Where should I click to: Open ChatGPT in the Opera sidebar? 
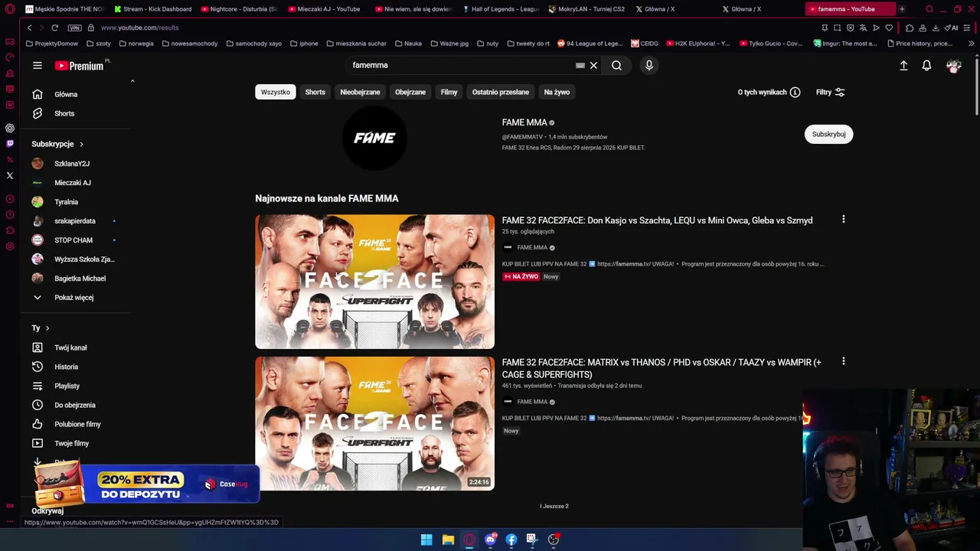point(10,128)
